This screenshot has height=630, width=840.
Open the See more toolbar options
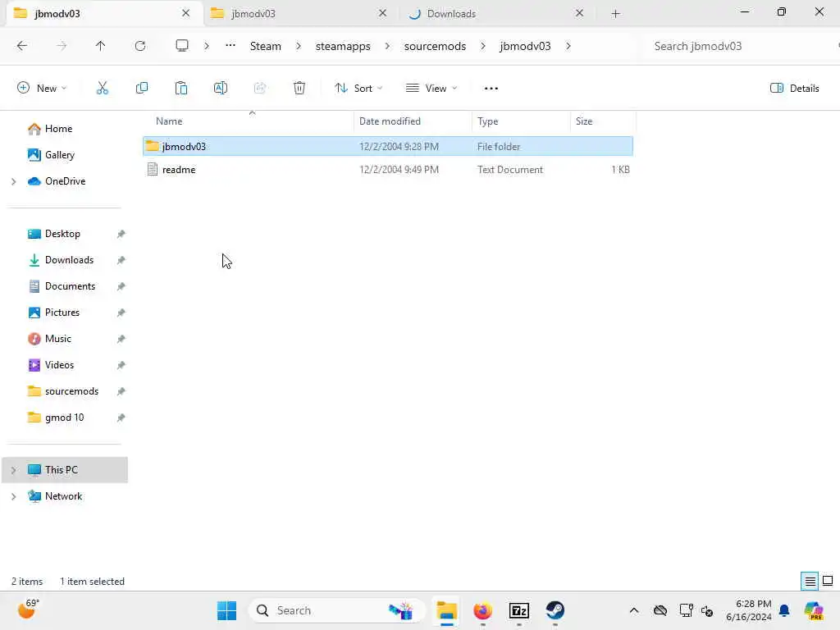[x=491, y=89]
